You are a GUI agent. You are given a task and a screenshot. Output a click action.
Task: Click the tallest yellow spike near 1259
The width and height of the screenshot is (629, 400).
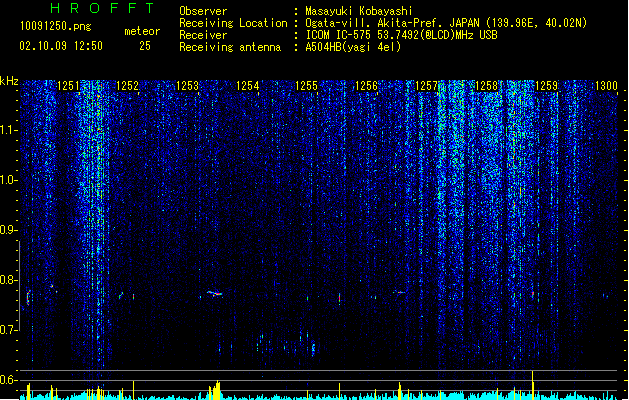coord(533,384)
